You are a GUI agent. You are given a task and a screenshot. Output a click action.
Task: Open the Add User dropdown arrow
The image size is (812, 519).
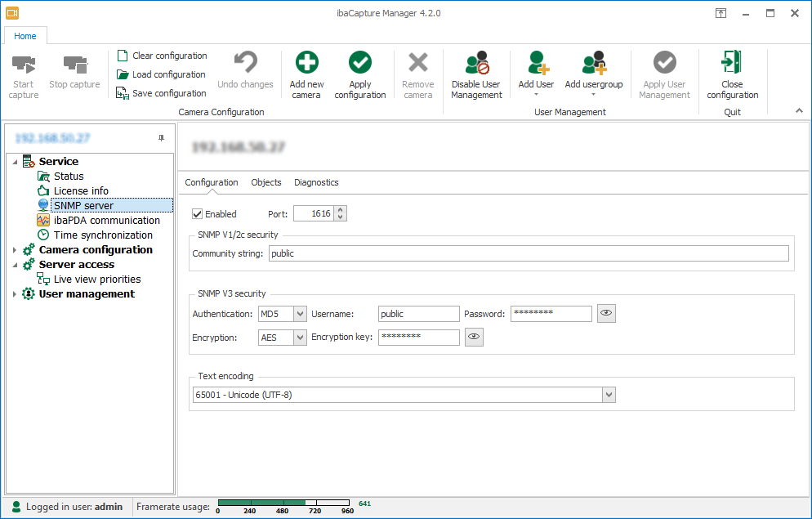pyautogui.click(x=536, y=94)
